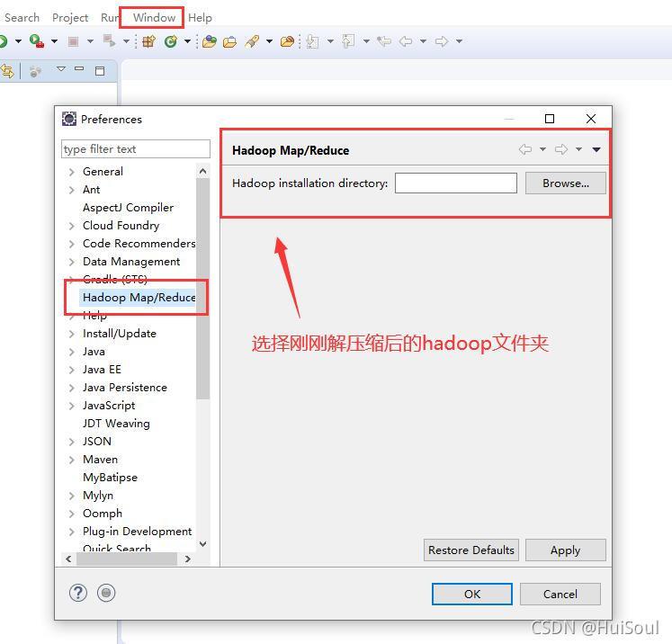Select MyBatipse in preferences tree
The image size is (672, 644).
110,478
